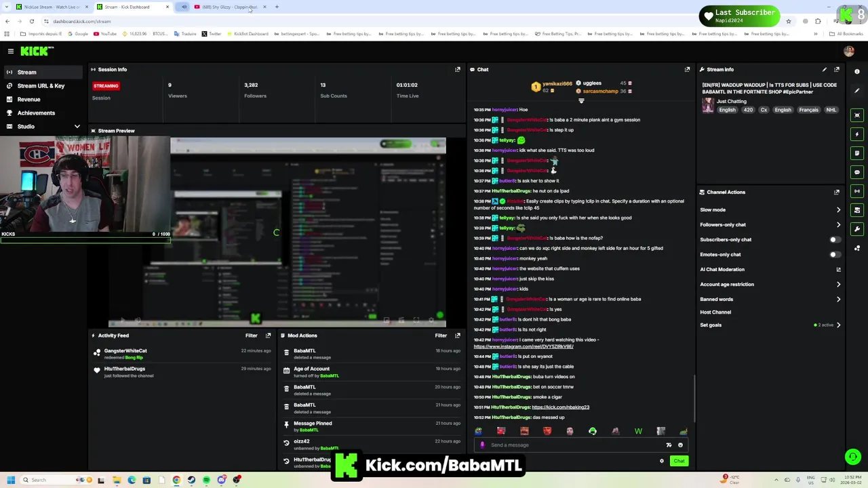The image size is (868, 488).
Task: Click the AI Chat Moderation row
Action: 770,269
